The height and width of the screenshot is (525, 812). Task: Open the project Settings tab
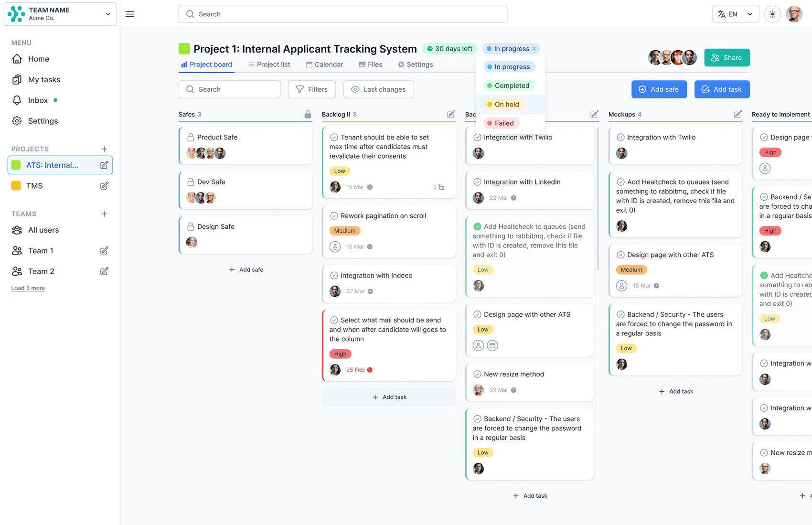click(x=416, y=64)
